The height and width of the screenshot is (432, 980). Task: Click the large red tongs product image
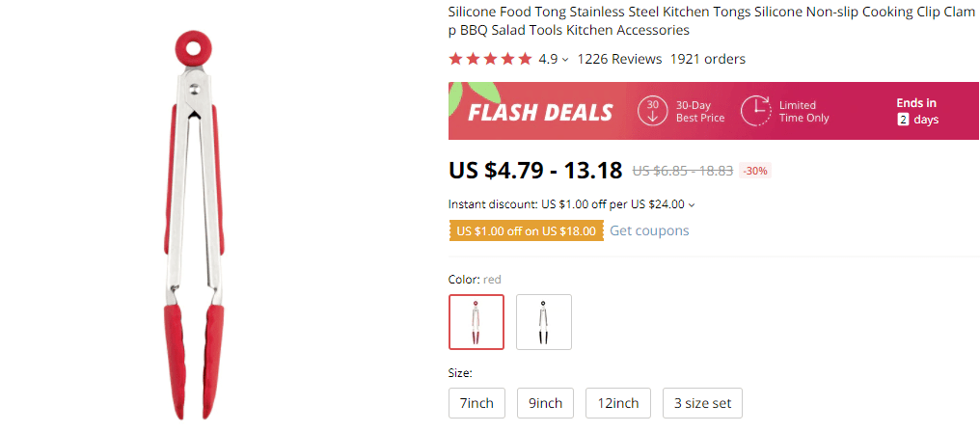click(193, 222)
